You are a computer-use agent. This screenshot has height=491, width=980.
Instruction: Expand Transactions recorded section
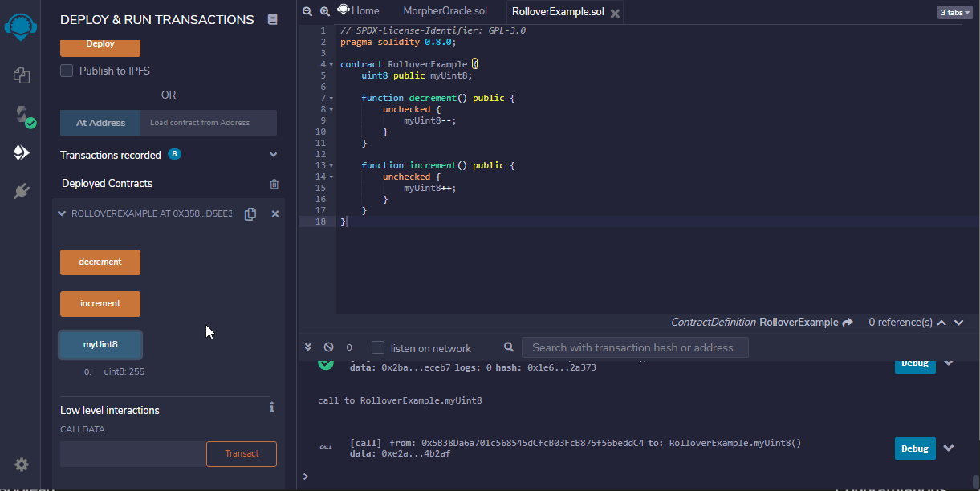point(274,155)
